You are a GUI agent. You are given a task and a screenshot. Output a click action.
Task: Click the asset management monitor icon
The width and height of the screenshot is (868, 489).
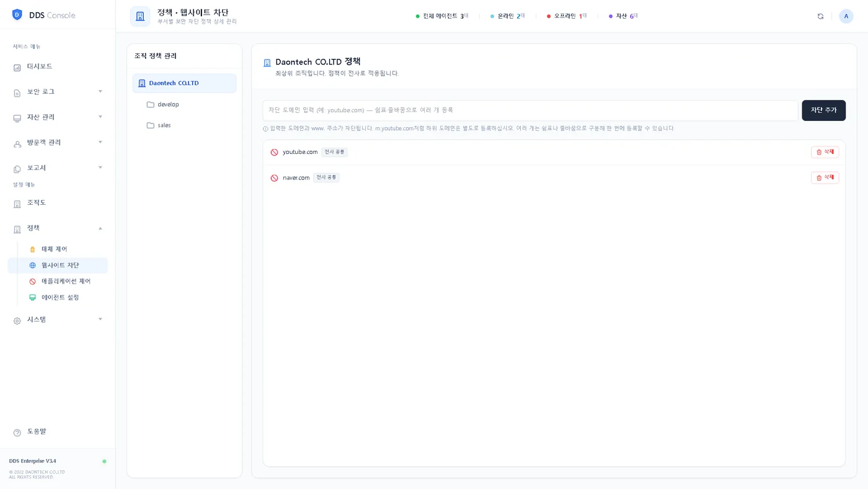(17, 118)
